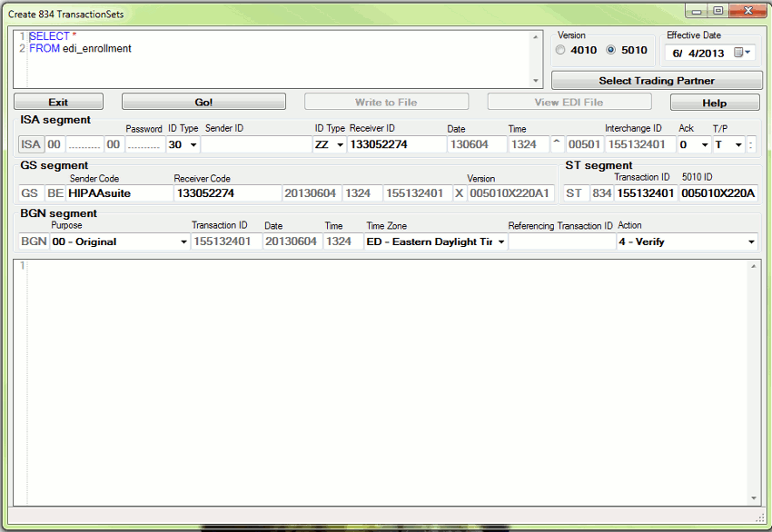Image resolution: width=772 pixels, height=532 pixels.
Task: Click the ISA Sender ID input field
Action: tap(255, 145)
